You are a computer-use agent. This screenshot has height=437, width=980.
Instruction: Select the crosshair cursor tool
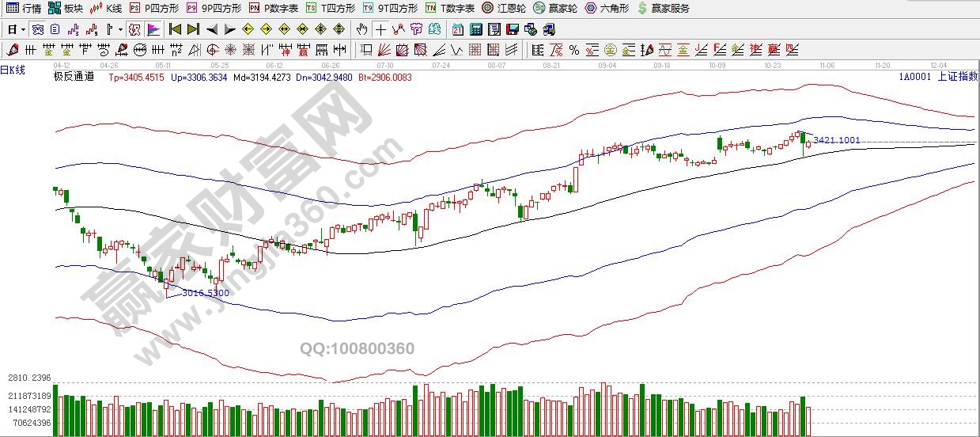coord(381,30)
